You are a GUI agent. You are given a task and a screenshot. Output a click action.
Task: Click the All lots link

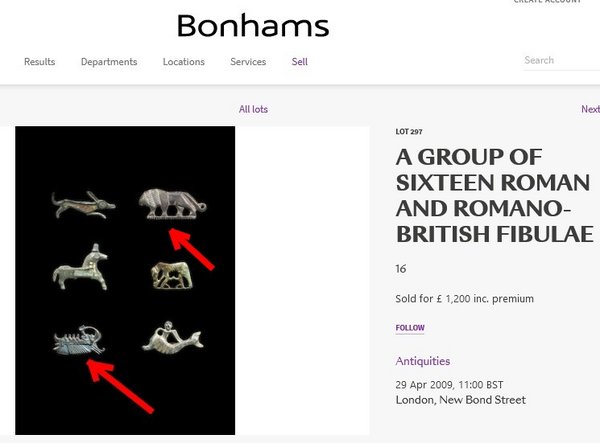253,109
